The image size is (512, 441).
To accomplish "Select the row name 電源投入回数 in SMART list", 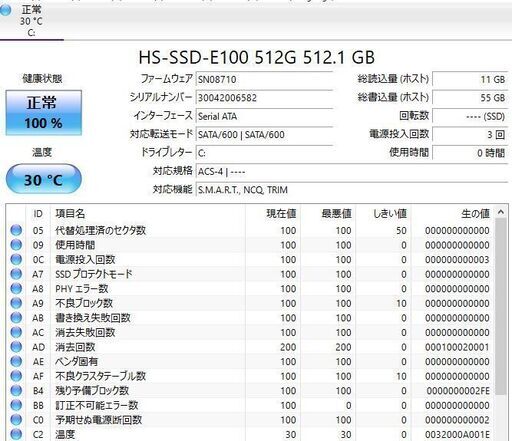I will pos(85,259).
